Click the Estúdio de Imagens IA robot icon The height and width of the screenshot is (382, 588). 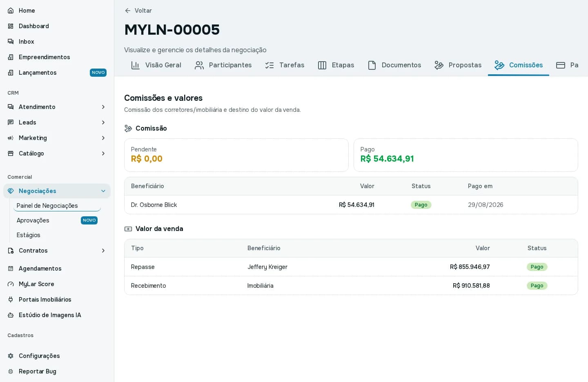tap(11, 315)
